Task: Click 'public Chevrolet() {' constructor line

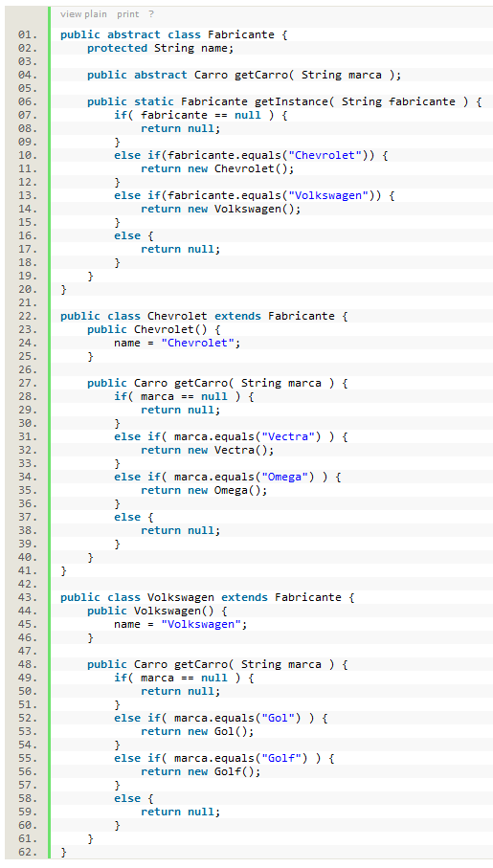Action: [x=154, y=329]
